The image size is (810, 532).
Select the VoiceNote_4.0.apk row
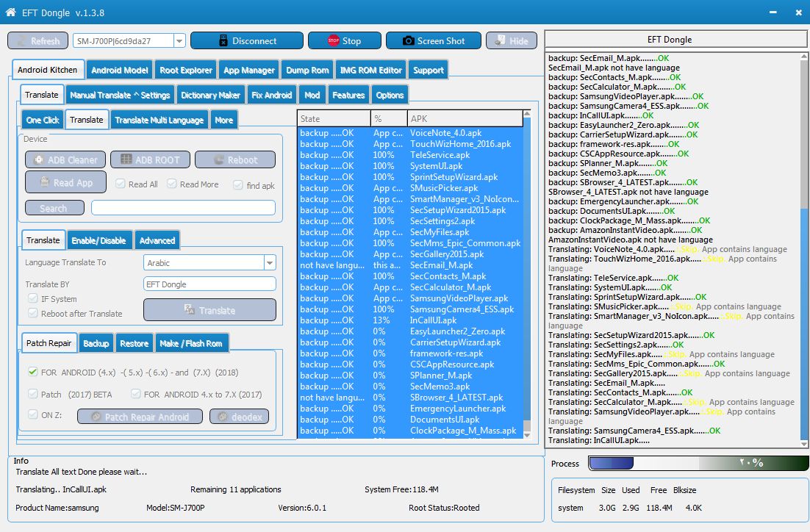click(x=411, y=133)
